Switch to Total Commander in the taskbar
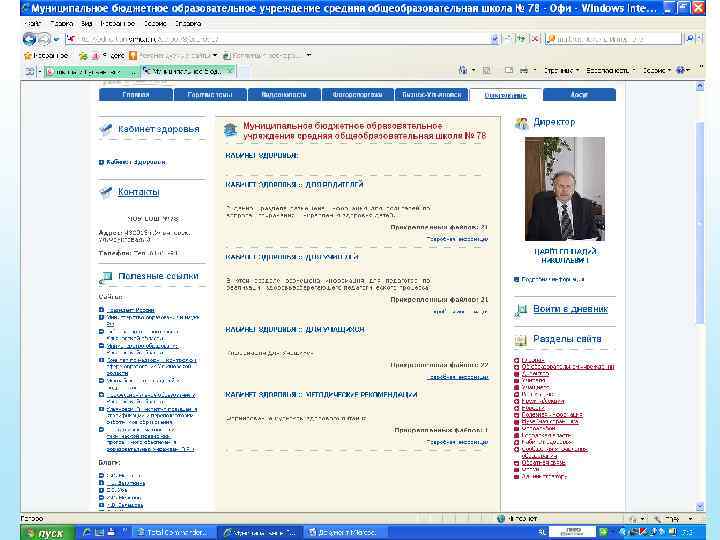 click(x=174, y=533)
